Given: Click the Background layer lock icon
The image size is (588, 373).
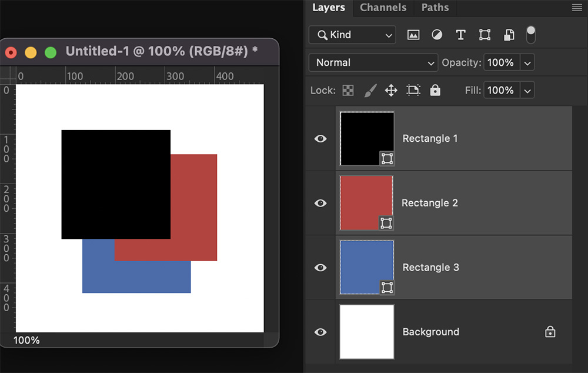Looking at the screenshot, I should pyautogui.click(x=550, y=332).
